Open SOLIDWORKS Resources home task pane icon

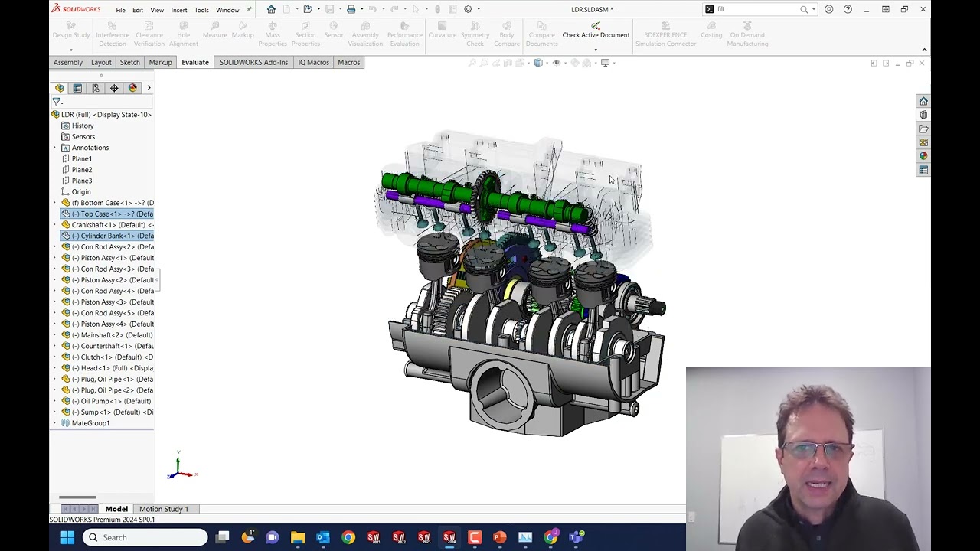click(923, 101)
